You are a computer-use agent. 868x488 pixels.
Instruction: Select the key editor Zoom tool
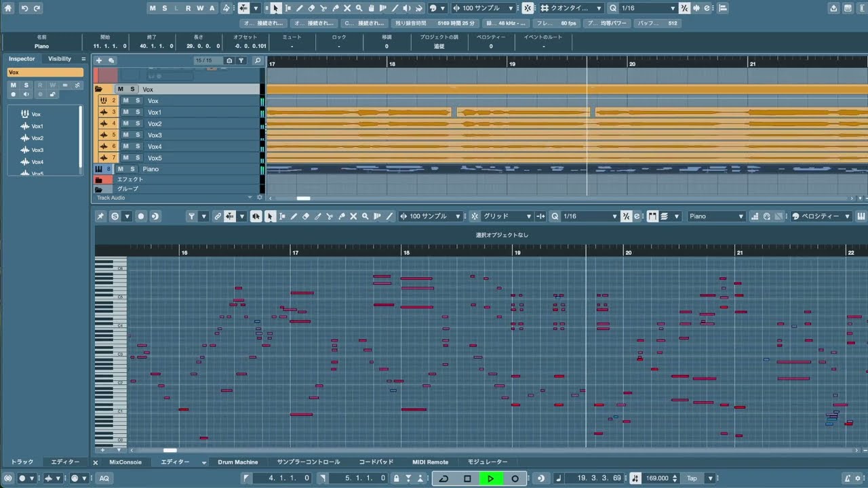pos(366,216)
